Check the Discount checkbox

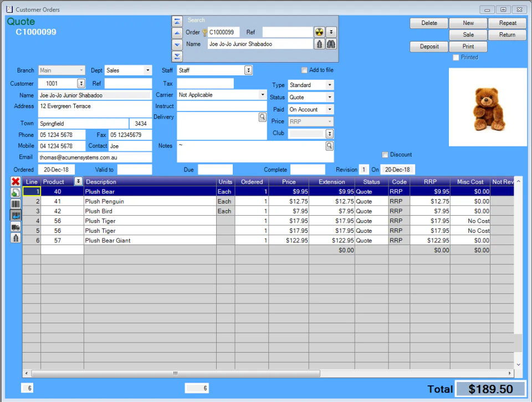pos(385,155)
